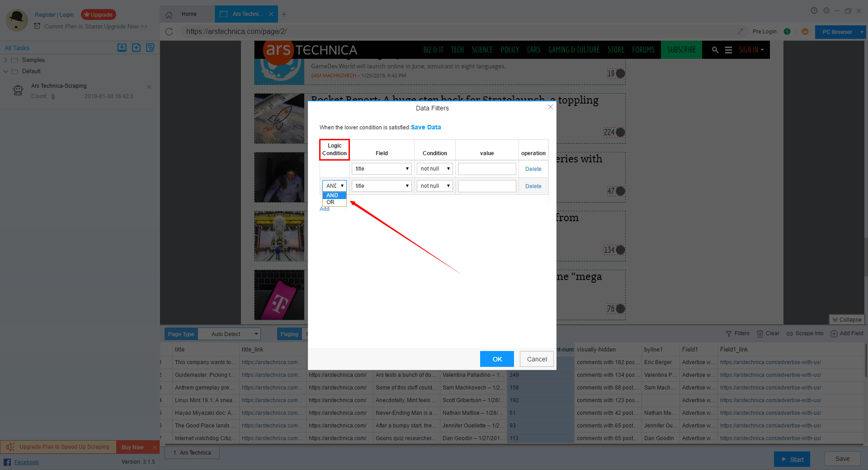Click the green Pre Login status icon
The height and width of the screenshot is (470, 868).
pos(787,32)
